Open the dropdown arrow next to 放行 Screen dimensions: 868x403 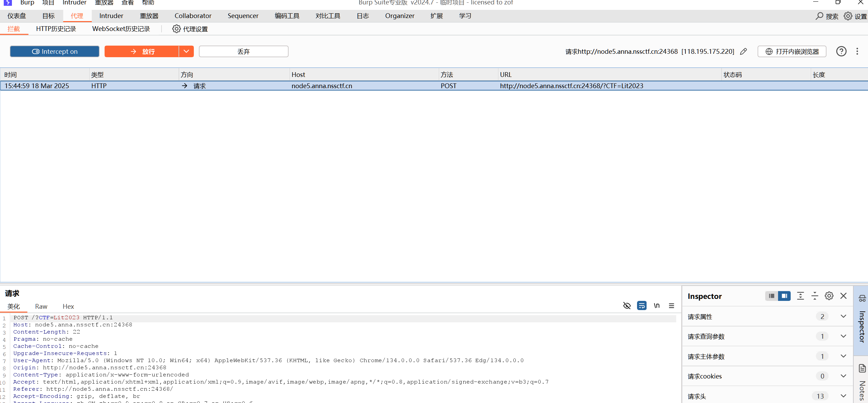186,51
